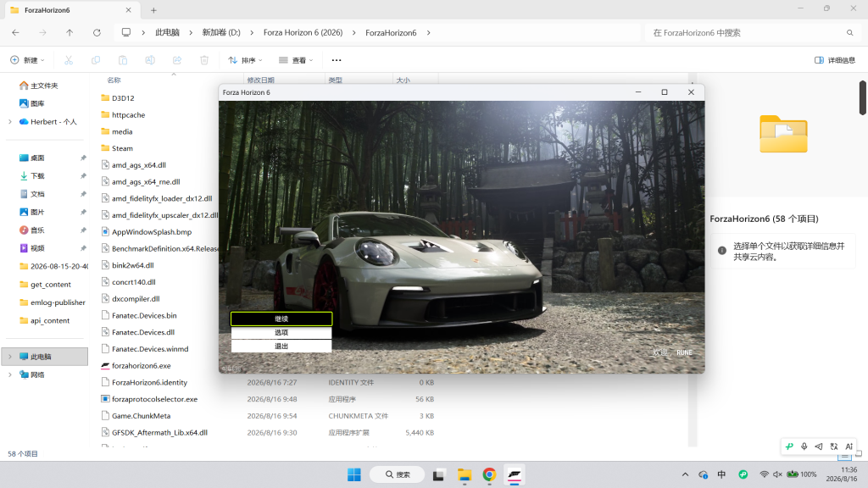Click the Paste toolbar icon
The height and width of the screenshot is (488, 868).
pos(123,60)
